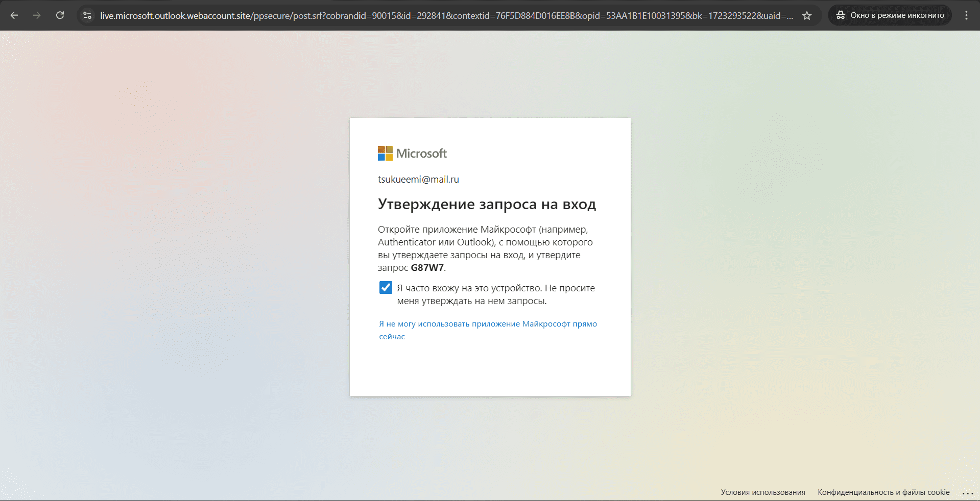Open site information icon in address bar
Screen dimensions: 980x501
coord(87,15)
